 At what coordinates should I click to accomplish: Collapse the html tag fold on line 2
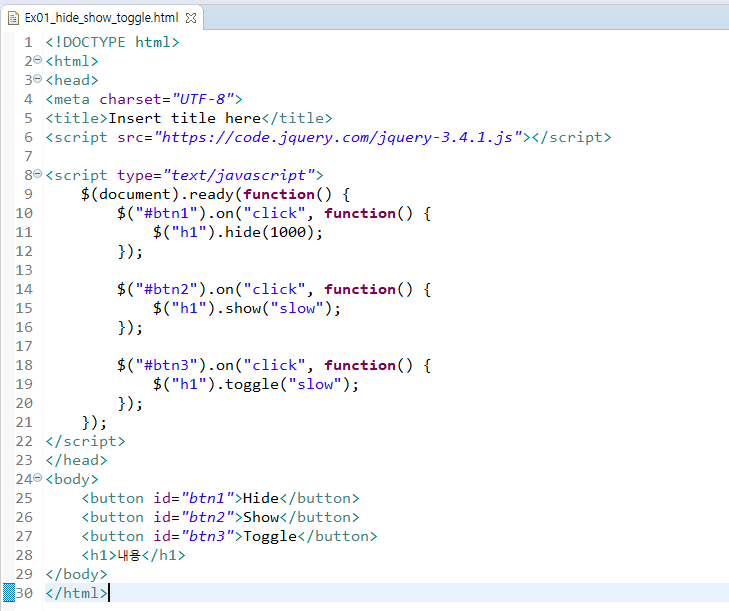(x=38, y=60)
